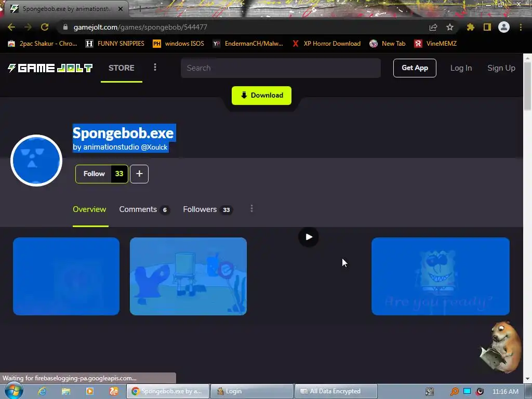Follow the Spongebob.exe game
The width and height of the screenshot is (532, 399).
click(x=94, y=174)
